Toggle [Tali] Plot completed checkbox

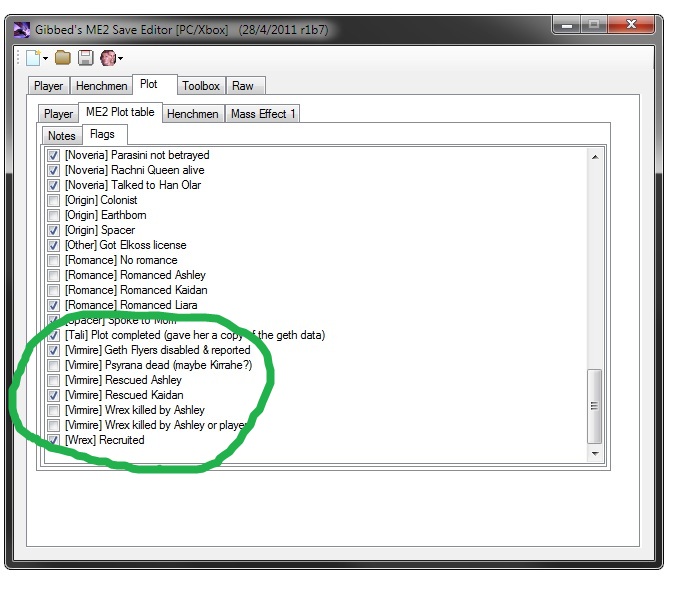[x=54, y=335]
